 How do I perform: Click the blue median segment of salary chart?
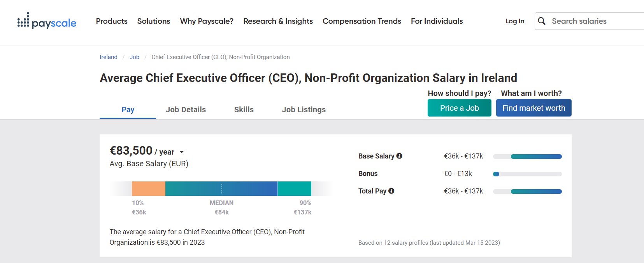coord(221,188)
